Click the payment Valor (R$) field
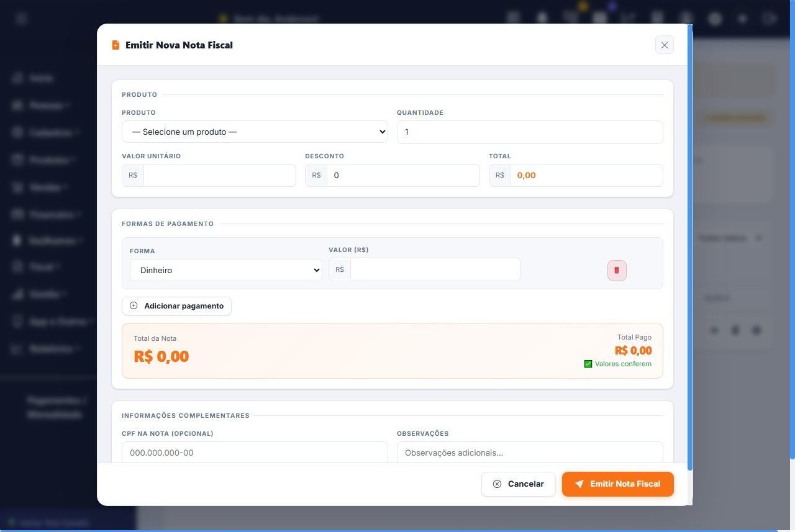795x532 pixels. pyautogui.click(x=435, y=269)
